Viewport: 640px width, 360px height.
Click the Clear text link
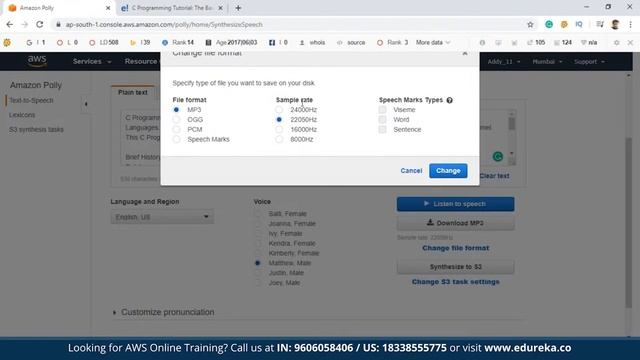click(x=494, y=176)
